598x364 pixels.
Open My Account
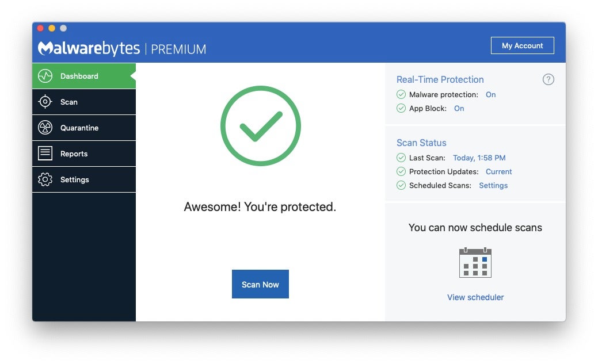click(522, 45)
